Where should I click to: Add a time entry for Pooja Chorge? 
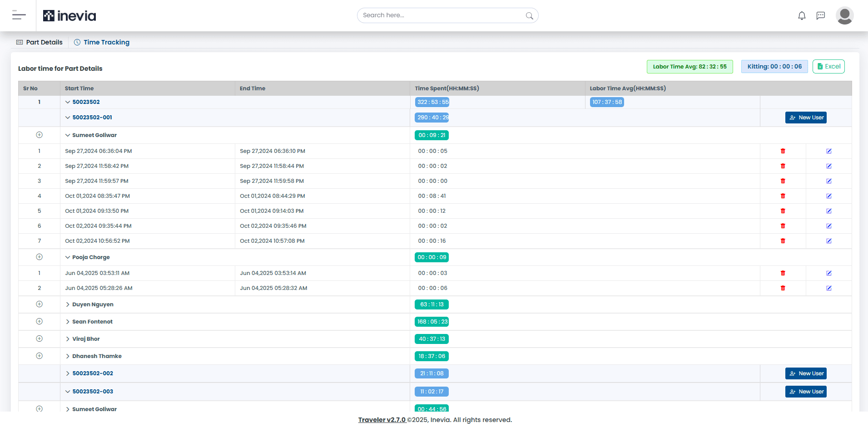coord(39,257)
